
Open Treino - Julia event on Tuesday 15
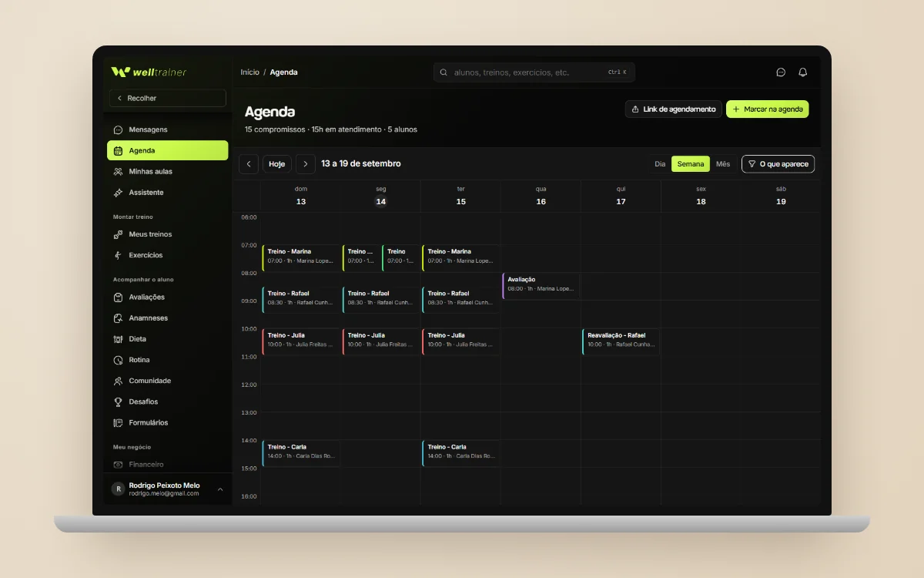[x=461, y=341]
